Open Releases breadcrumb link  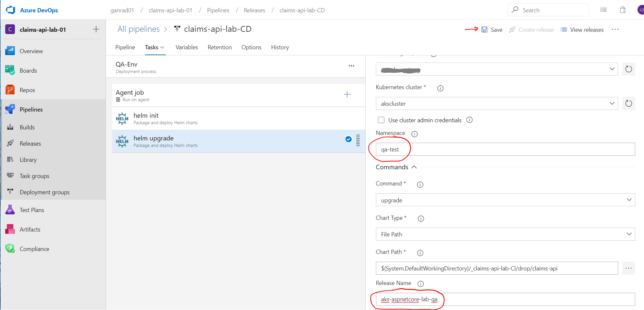click(254, 10)
